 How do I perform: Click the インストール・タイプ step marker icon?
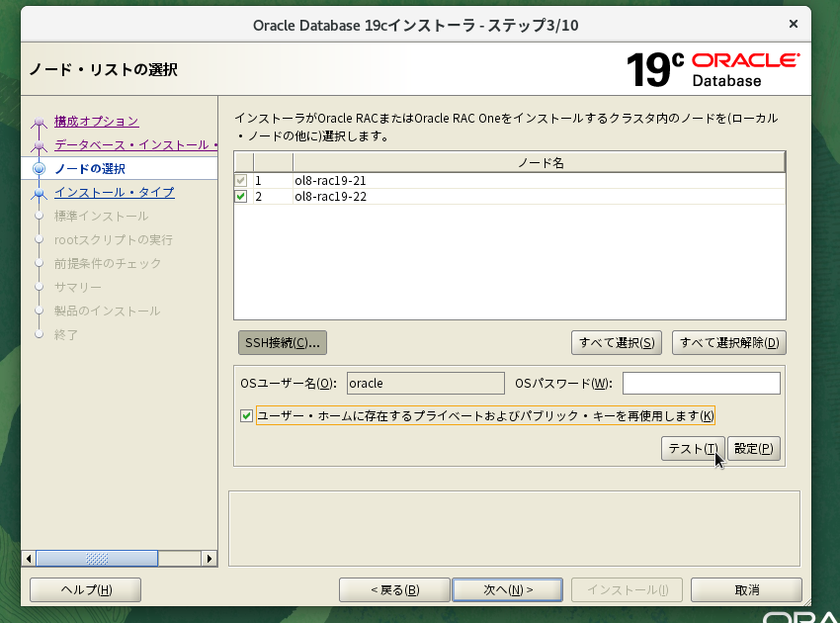coord(39,193)
